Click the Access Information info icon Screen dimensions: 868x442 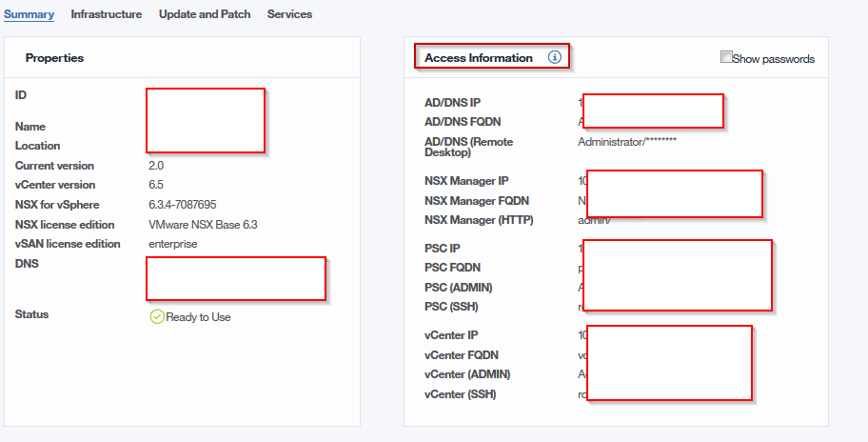click(x=555, y=58)
